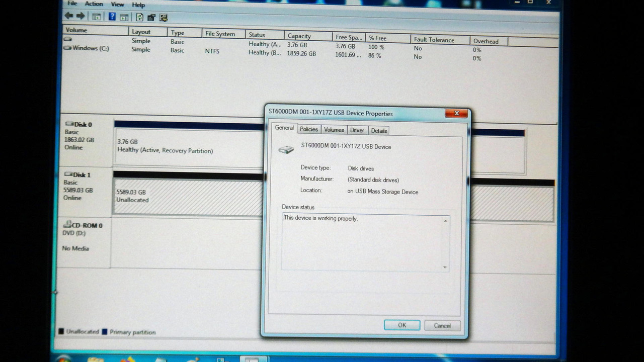Screen dimensions: 644x362
Task: Click the black Unallocated legend swatch
Action: click(61, 331)
